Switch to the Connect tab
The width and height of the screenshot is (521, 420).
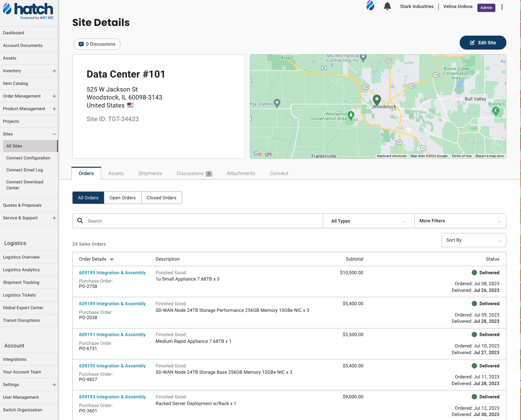point(279,173)
